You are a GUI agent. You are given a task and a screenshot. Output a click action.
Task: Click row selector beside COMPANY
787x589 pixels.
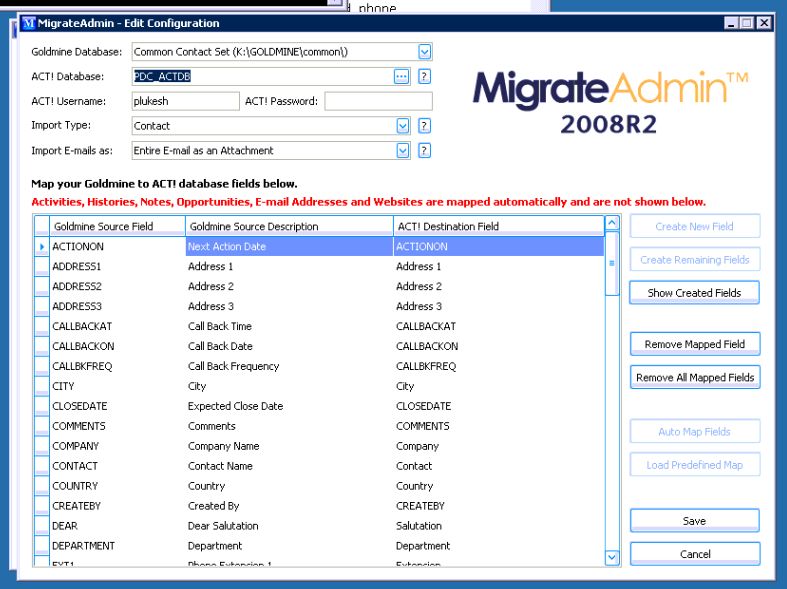(x=42, y=446)
